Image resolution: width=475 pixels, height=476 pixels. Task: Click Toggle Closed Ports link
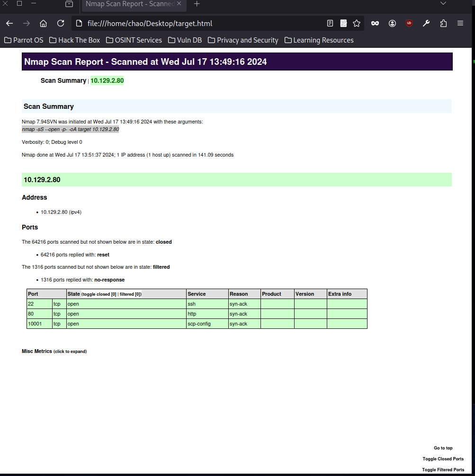click(443, 459)
